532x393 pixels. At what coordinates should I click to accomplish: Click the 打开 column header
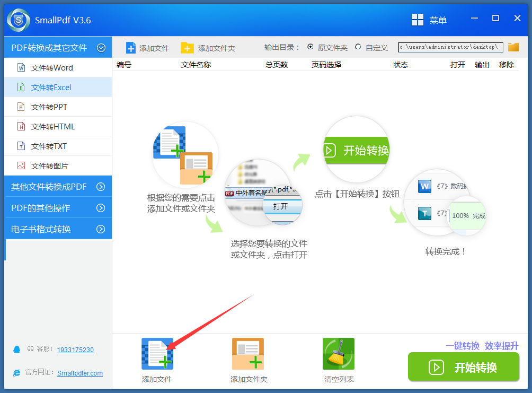coord(458,65)
